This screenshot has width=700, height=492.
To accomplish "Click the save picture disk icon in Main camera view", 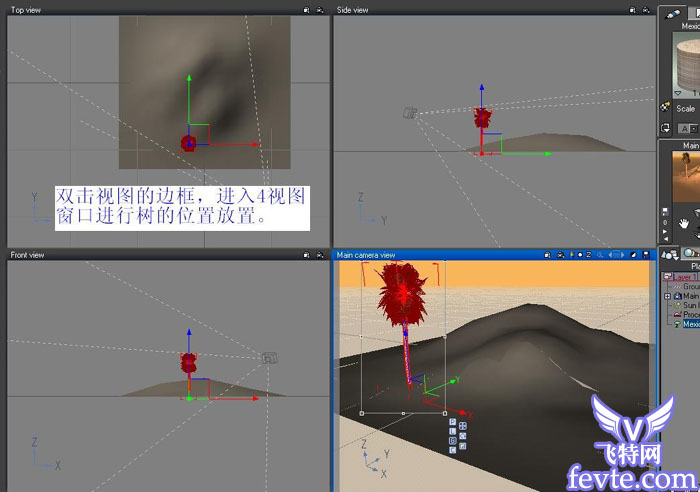I will pyautogui.click(x=646, y=254).
